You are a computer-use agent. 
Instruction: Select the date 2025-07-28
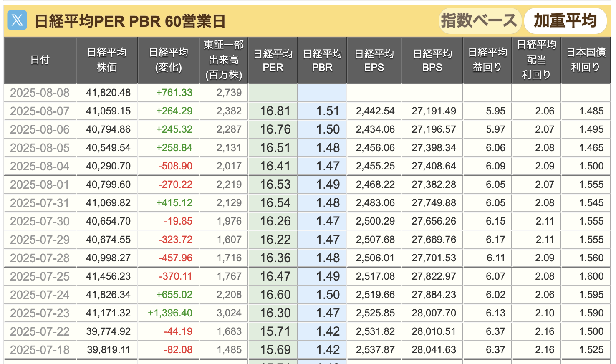pos(40,258)
